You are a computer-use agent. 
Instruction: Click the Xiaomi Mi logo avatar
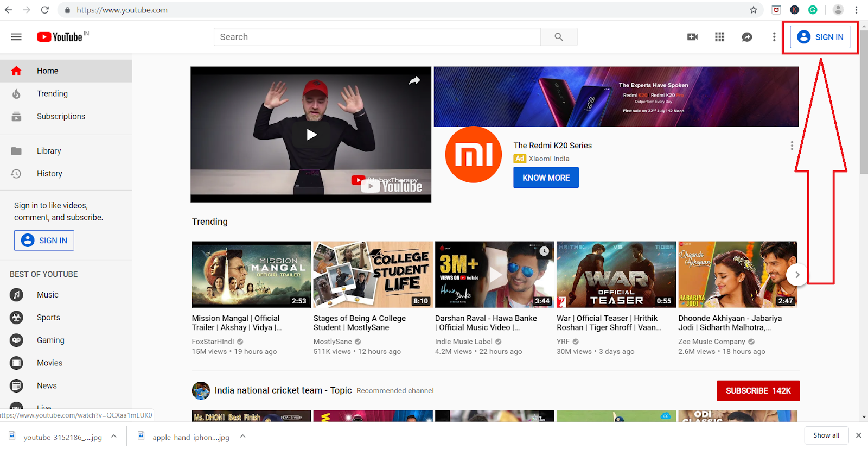tap(474, 155)
